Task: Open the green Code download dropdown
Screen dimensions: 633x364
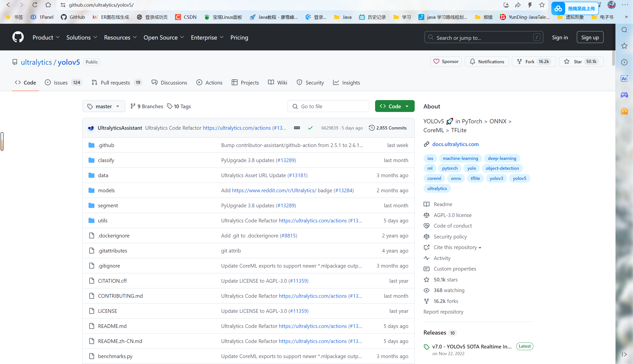Action: [395, 106]
